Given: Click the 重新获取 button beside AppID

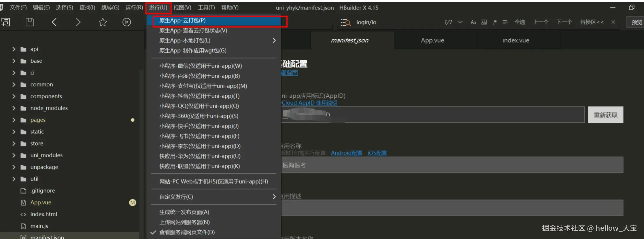Looking at the screenshot, I should click(x=605, y=115).
